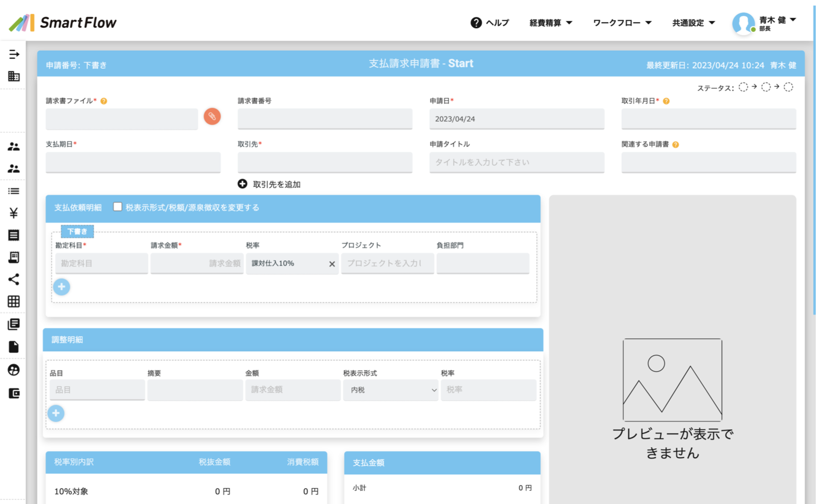Click the 申請タイトル input field
Screen dimensions: 816x504
pyautogui.click(x=516, y=162)
